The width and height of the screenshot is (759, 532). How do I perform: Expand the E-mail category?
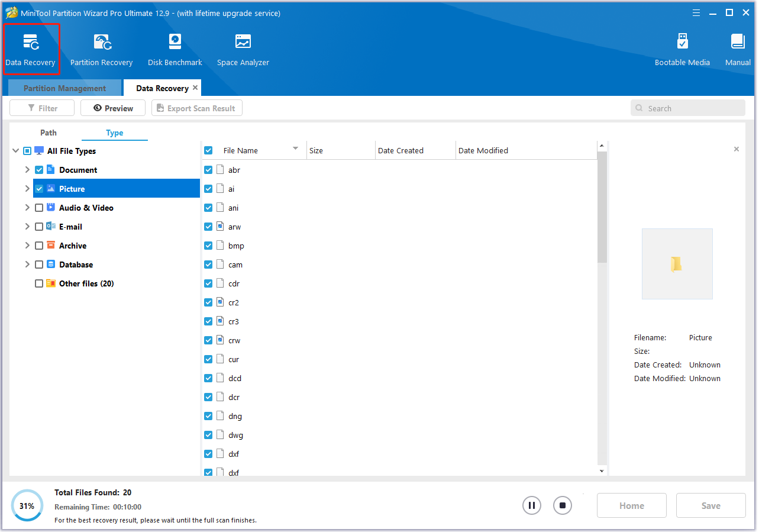(27, 227)
